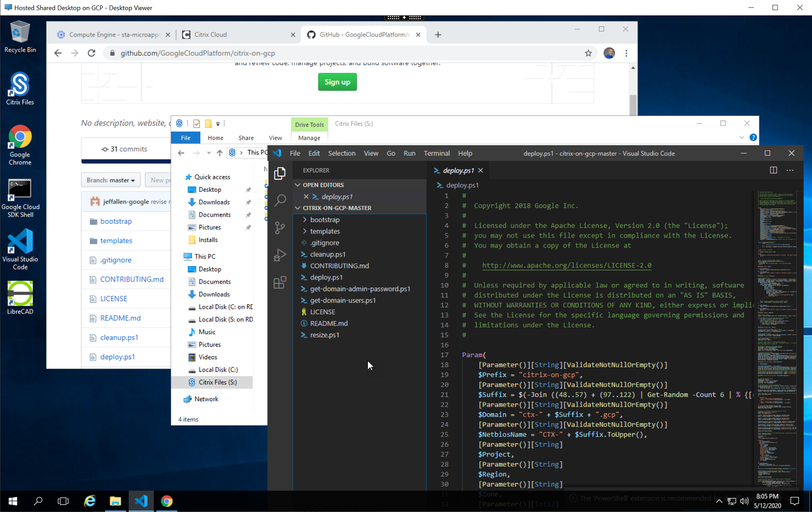Open Visual Studio Code desktop shortcut
The height and width of the screenshot is (512, 812).
point(20,250)
